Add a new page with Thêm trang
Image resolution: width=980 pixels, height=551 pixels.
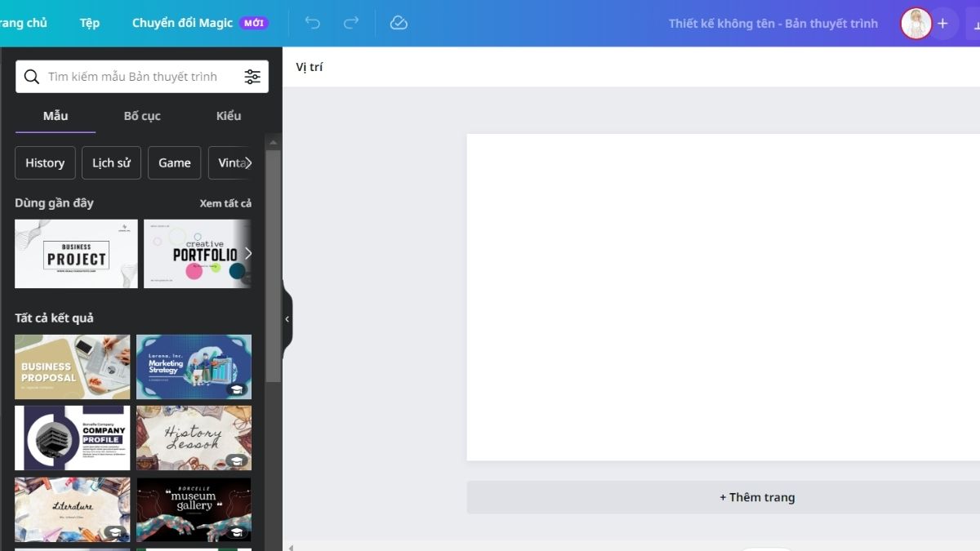pos(756,496)
